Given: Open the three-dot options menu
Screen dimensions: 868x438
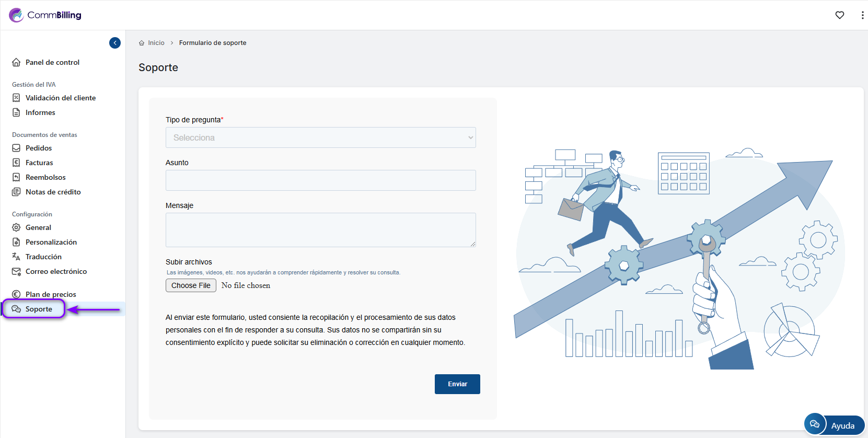Looking at the screenshot, I should click(x=862, y=15).
